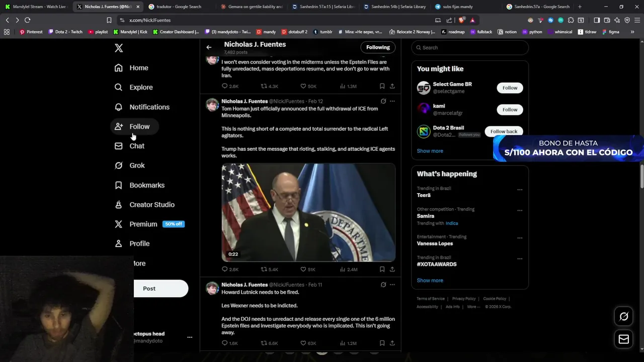The width and height of the screenshot is (644, 362).
Task: Repost the tweet with 4.3K reposts
Action: click(264, 86)
